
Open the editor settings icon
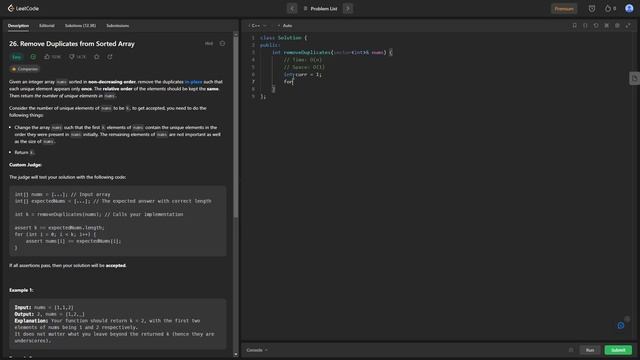(x=617, y=26)
